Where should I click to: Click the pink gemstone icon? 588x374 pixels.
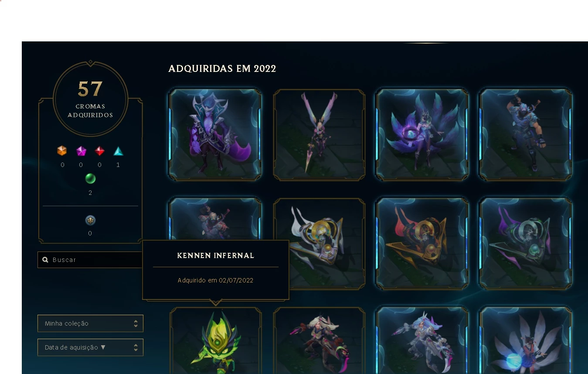(x=81, y=151)
